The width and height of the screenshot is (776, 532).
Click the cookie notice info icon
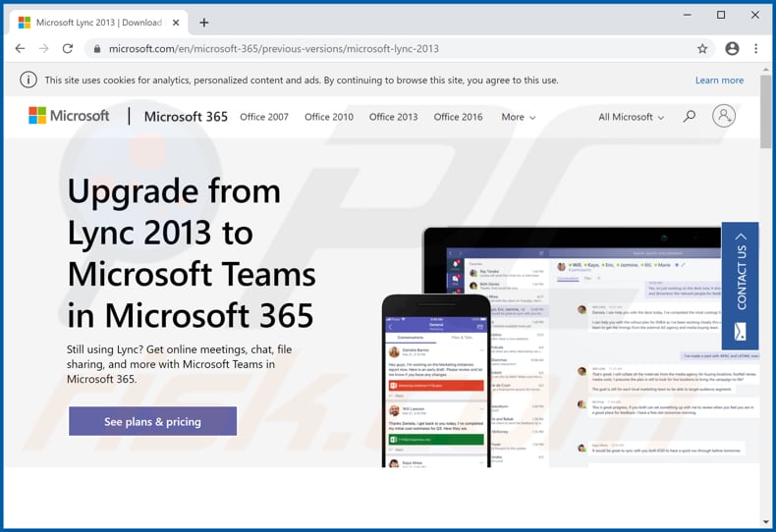point(28,80)
